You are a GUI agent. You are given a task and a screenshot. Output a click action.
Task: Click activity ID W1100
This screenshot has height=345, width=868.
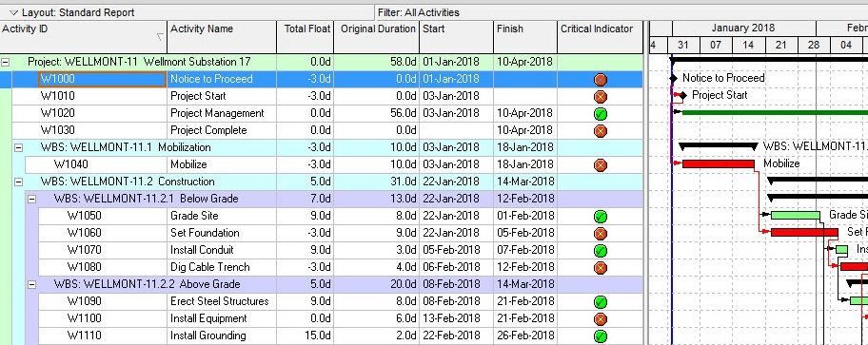coord(84,318)
